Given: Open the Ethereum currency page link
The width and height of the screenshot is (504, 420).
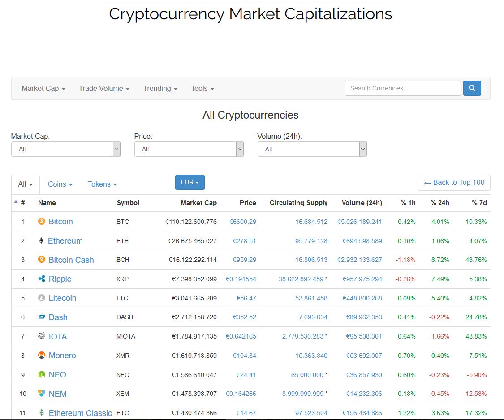Looking at the screenshot, I should point(65,241).
